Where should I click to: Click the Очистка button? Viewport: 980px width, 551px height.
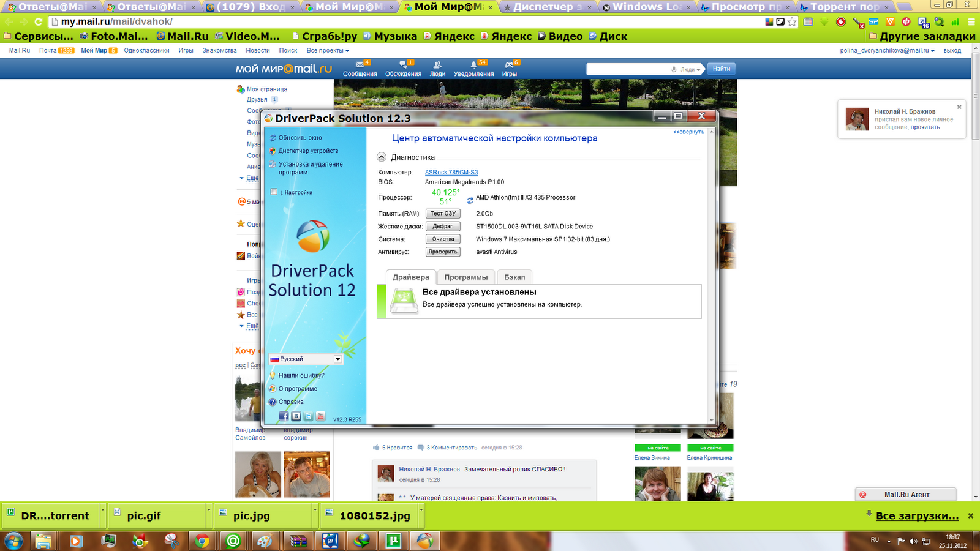pyautogui.click(x=443, y=239)
